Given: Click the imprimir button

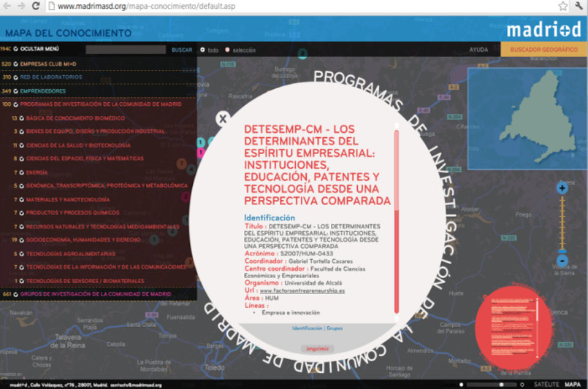Looking at the screenshot, I should pos(317,349).
